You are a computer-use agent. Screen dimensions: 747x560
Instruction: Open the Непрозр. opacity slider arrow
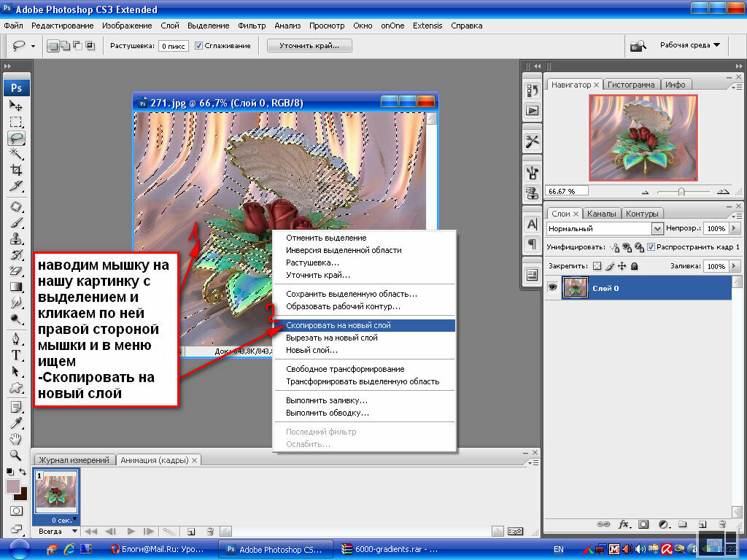pyautogui.click(x=734, y=228)
